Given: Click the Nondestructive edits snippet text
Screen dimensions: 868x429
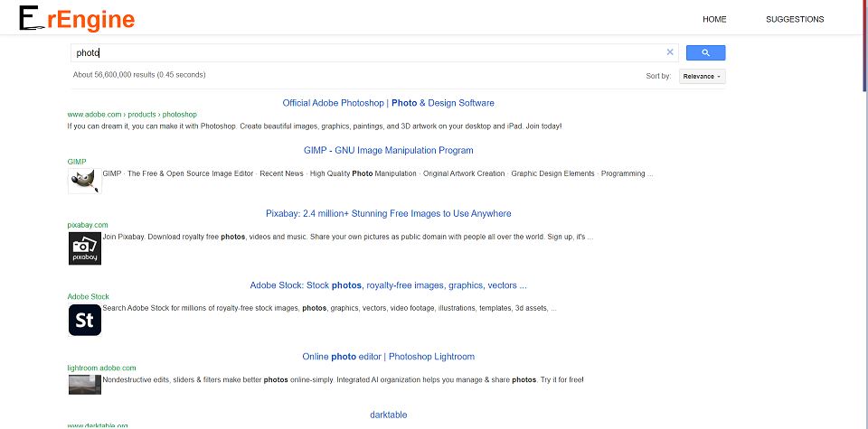Looking at the screenshot, I should pos(343,380).
